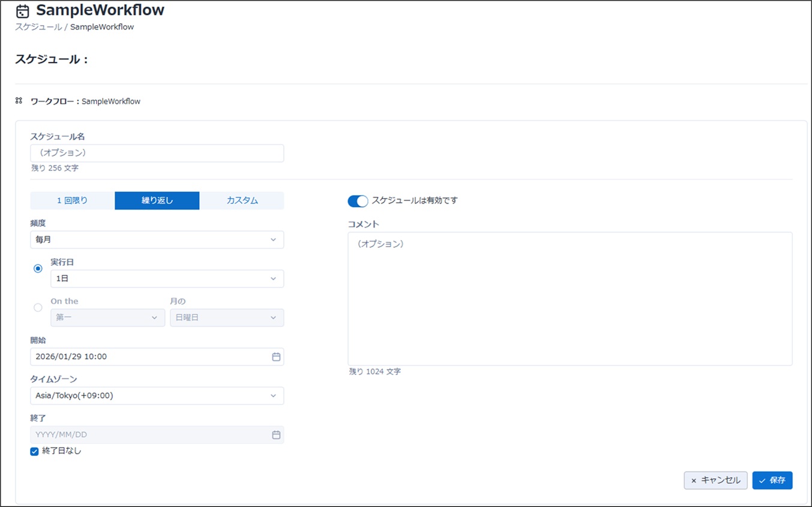This screenshot has height=507, width=812.
Task: Click the checkmark icon on 保存 button
Action: [762, 481]
